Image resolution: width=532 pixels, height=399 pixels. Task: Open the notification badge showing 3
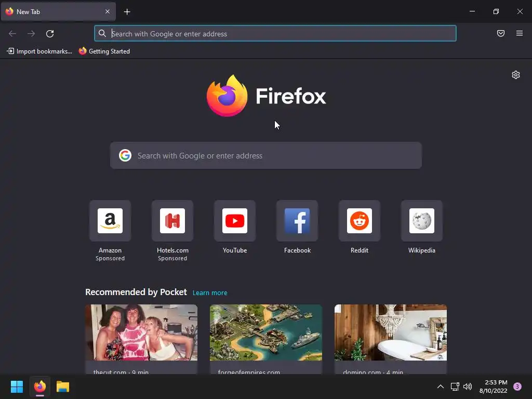pos(517,387)
